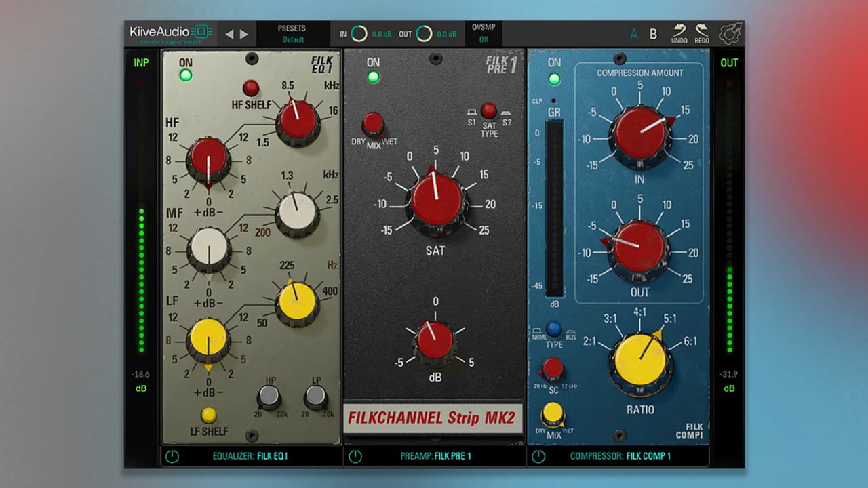Click the LF frequency Hz yellow knob

coord(297,302)
